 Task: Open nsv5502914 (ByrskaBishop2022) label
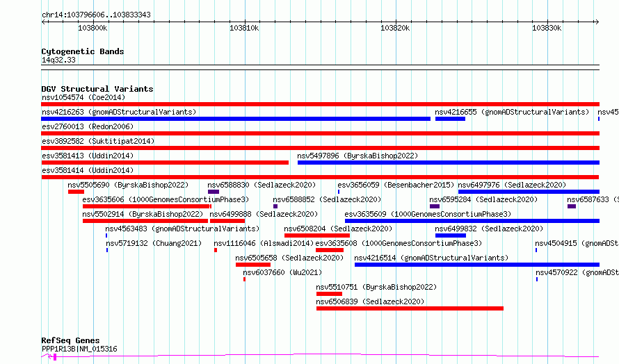(143, 214)
